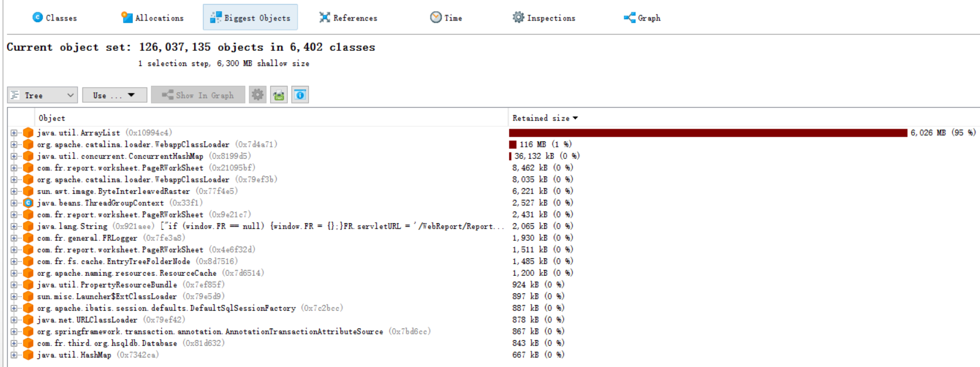Sort by the Retained size column header
This screenshot has width=980, height=367.
click(541, 118)
